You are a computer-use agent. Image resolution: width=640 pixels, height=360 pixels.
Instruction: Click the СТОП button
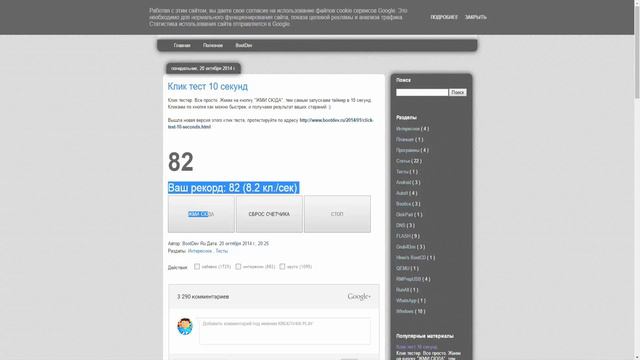(x=337, y=214)
